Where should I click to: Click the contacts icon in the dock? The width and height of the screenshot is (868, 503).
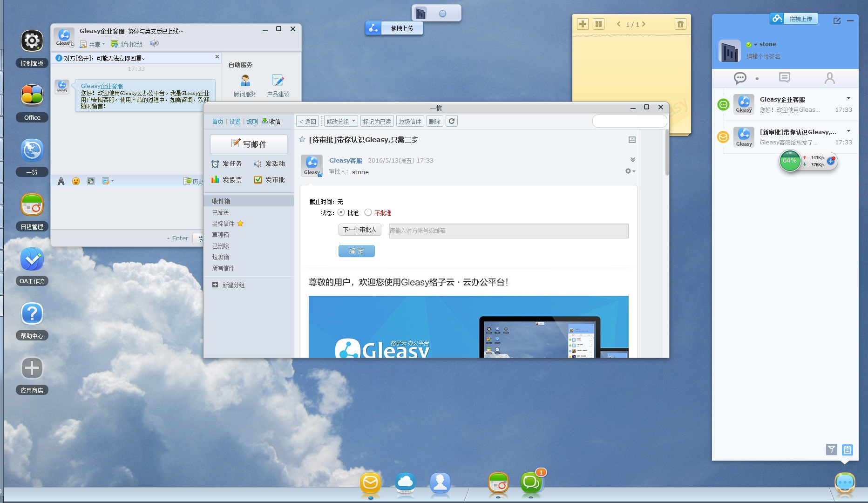point(440,483)
